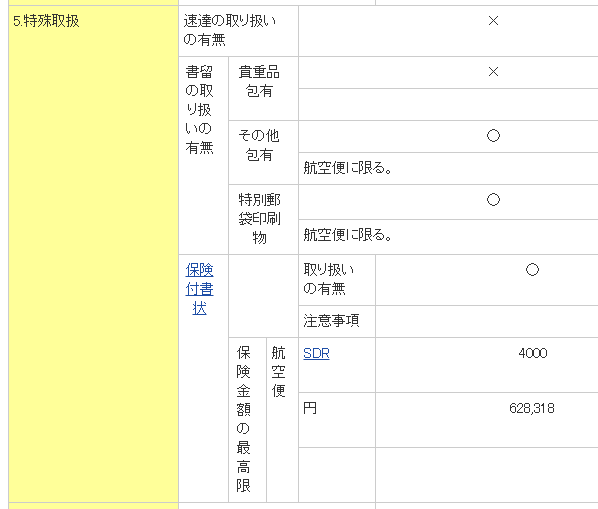Click the 書留の取り扱いの有無 label

(x=199, y=109)
